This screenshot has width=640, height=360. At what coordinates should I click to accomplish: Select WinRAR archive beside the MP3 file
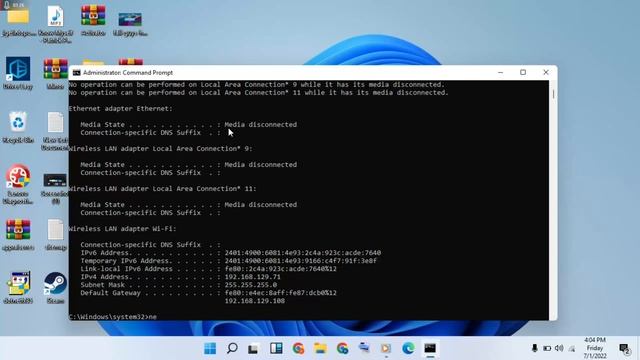[x=93, y=20]
